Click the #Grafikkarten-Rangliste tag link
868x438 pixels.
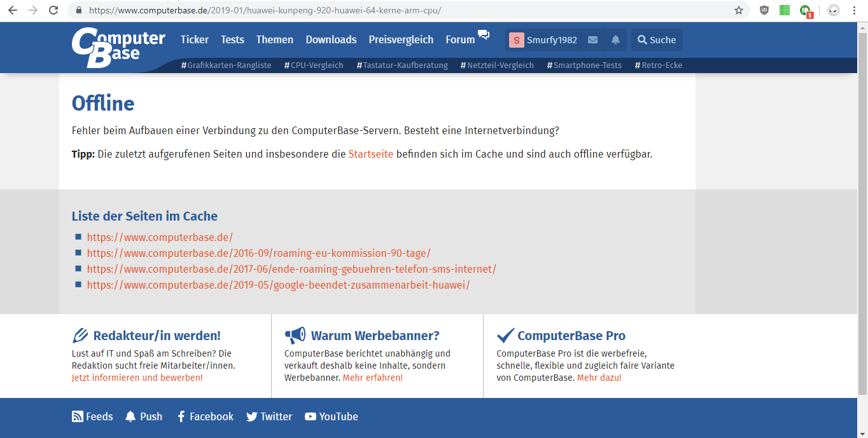click(x=226, y=65)
